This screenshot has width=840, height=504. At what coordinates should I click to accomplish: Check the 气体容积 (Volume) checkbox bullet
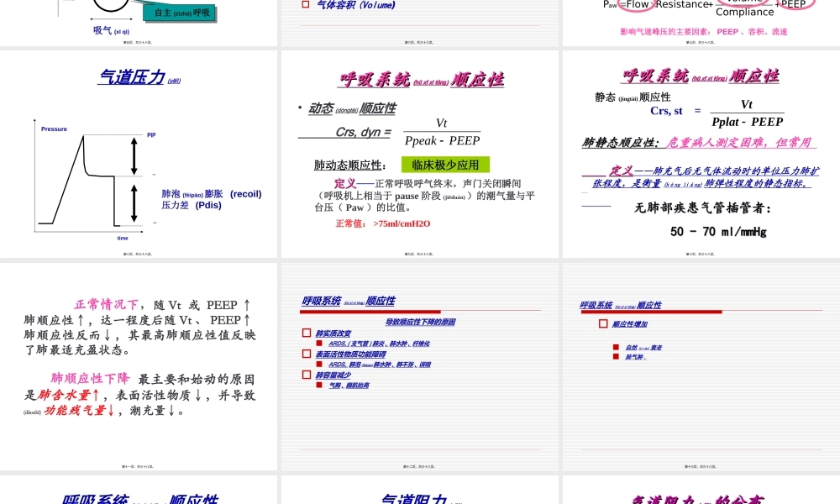click(306, 5)
